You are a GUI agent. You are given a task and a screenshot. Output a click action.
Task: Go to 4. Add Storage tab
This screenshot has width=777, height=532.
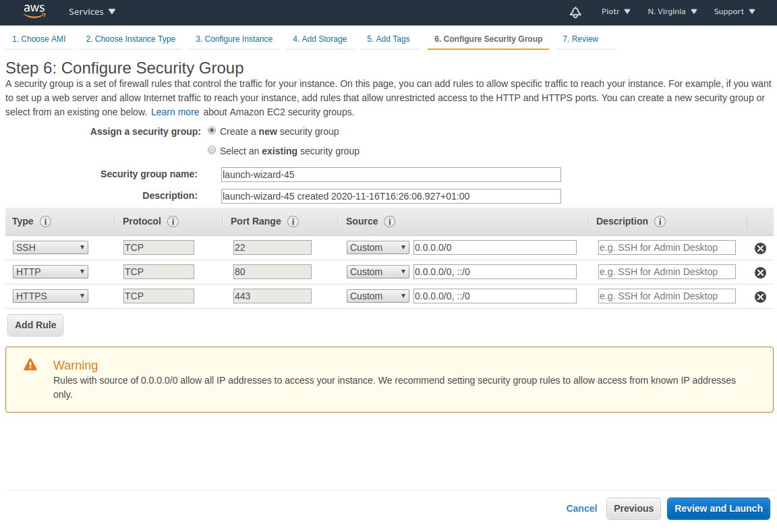pyautogui.click(x=320, y=39)
